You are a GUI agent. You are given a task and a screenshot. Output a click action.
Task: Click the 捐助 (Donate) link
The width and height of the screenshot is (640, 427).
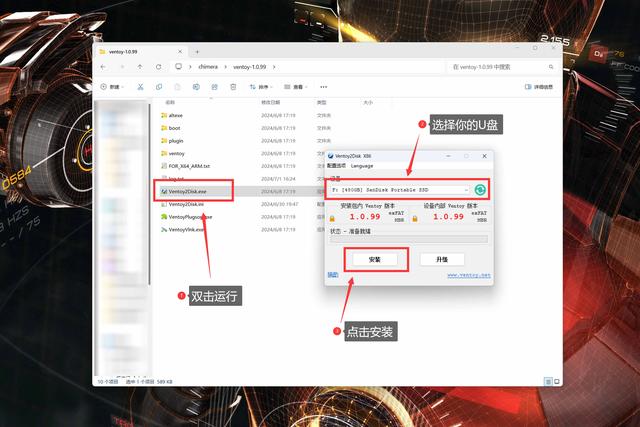(333, 275)
